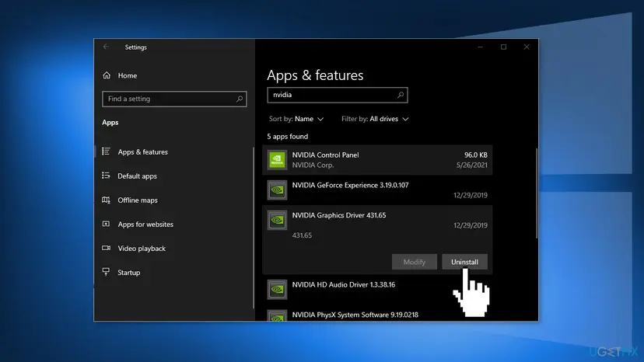Click the NVIDIA Corp. publisher text
Viewport: 644px width, 362px height.
coord(313,165)
